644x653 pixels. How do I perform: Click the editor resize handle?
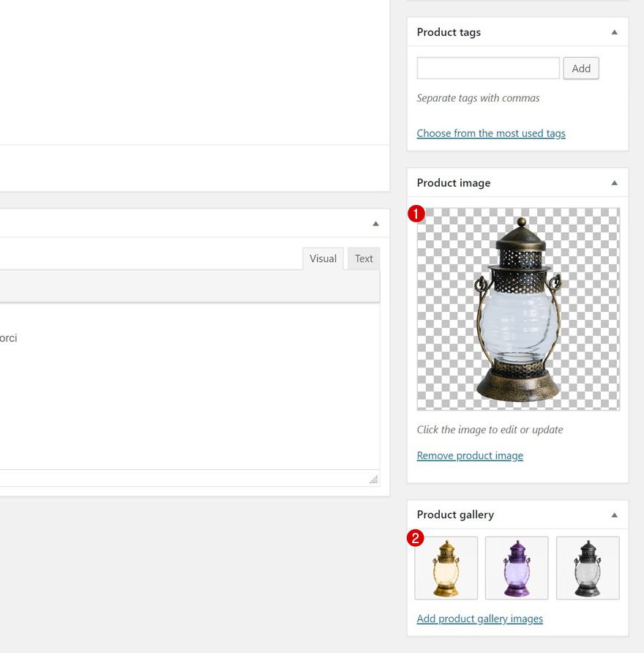click(x=373, y=480)
